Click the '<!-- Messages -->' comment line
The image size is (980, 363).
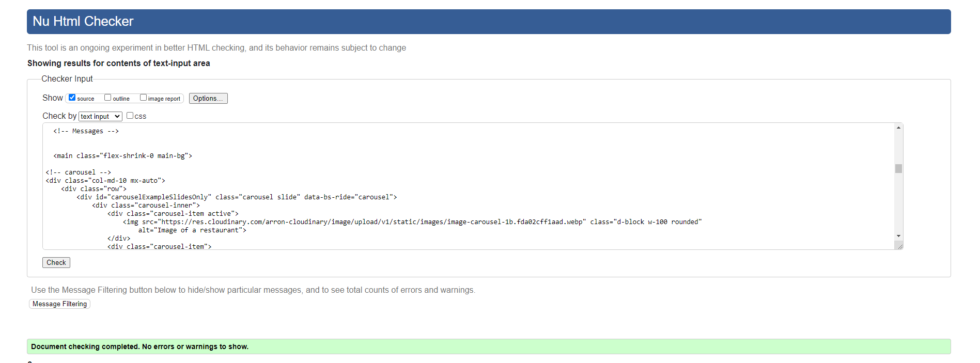point(86,131)
